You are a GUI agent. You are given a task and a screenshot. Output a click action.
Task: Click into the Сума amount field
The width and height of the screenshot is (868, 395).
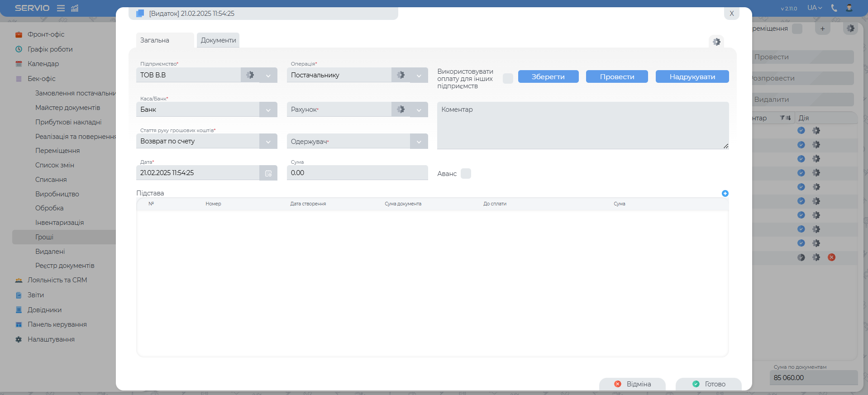(x=357, y=173)
